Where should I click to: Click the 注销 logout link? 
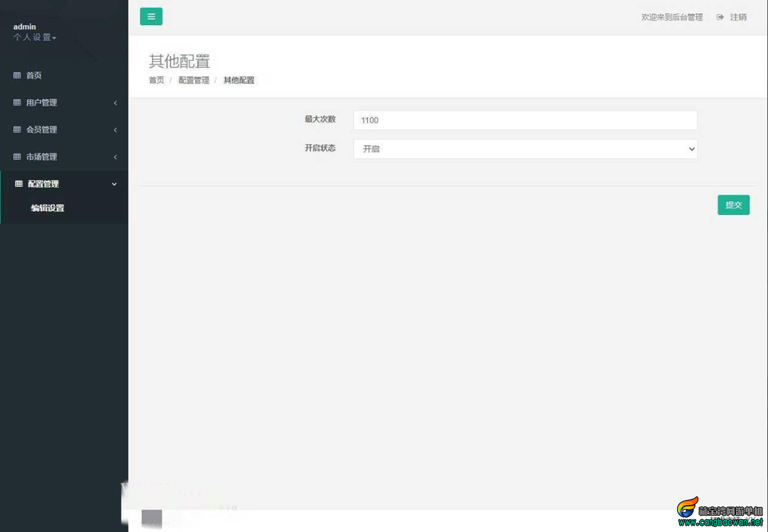click(739, 18)
